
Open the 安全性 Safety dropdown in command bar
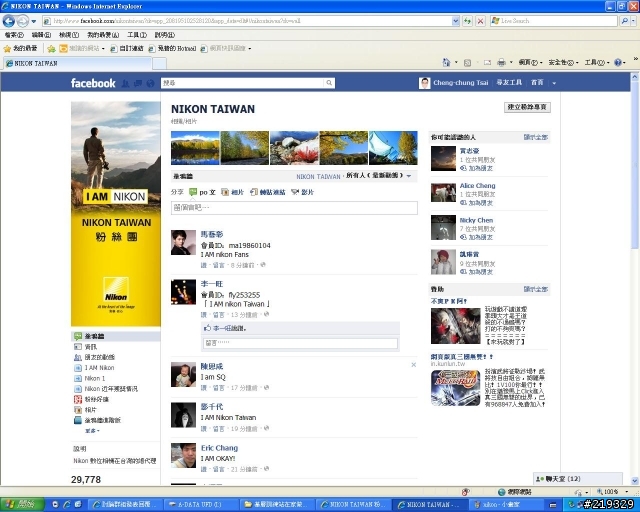[563, 62]
